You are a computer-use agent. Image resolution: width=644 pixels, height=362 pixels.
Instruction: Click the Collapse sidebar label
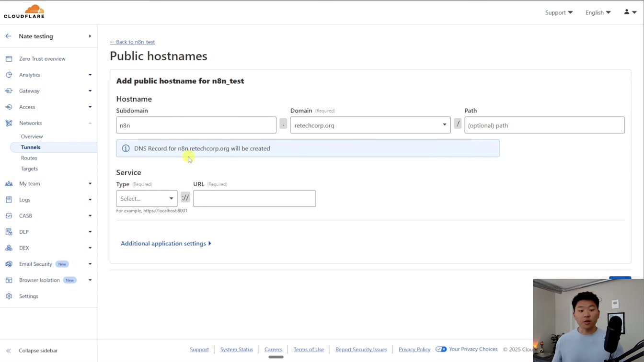(38, 351)
